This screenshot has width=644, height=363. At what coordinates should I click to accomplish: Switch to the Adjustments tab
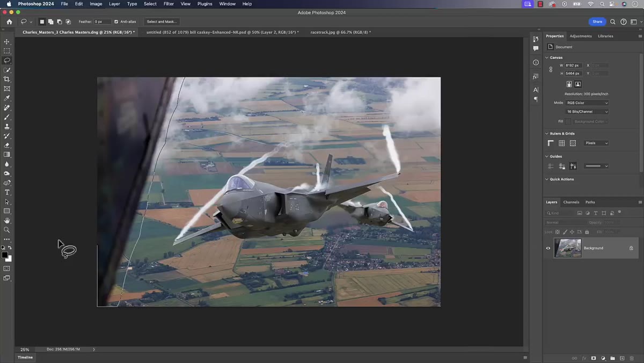[581, 36]
